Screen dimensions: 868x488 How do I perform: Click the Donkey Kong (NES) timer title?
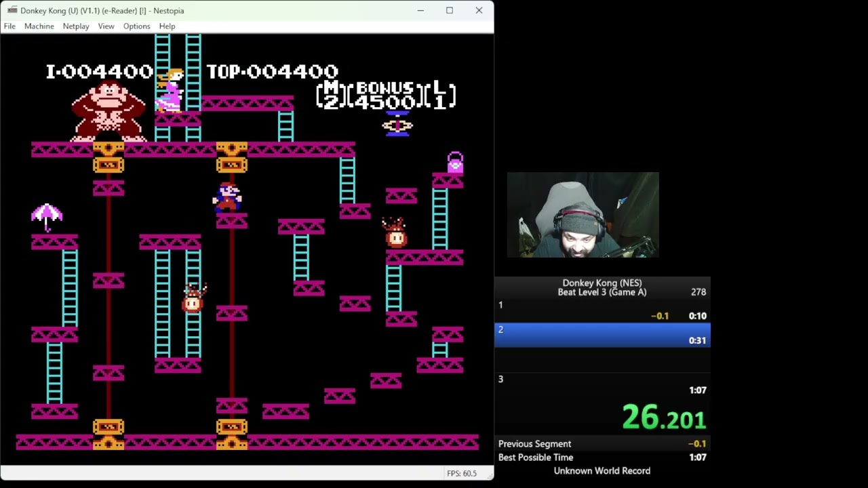tap(602, 283)
